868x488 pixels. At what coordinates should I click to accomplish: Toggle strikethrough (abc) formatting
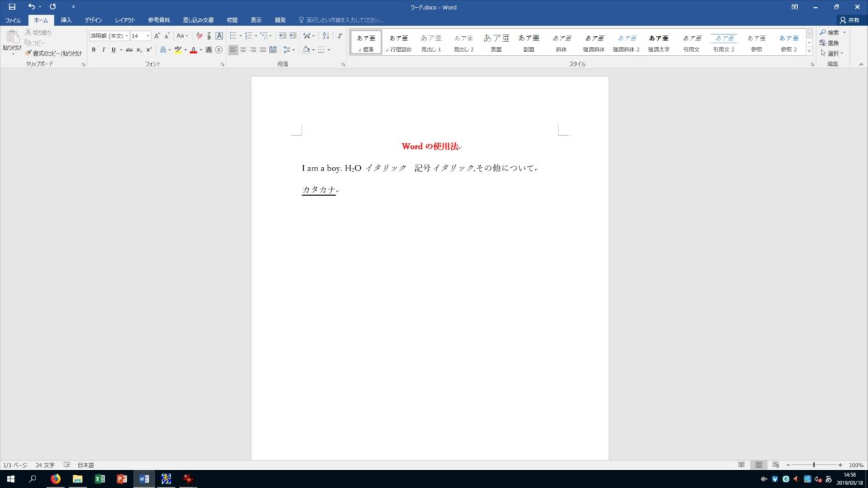pyautogui.click(x=129, y=50)
